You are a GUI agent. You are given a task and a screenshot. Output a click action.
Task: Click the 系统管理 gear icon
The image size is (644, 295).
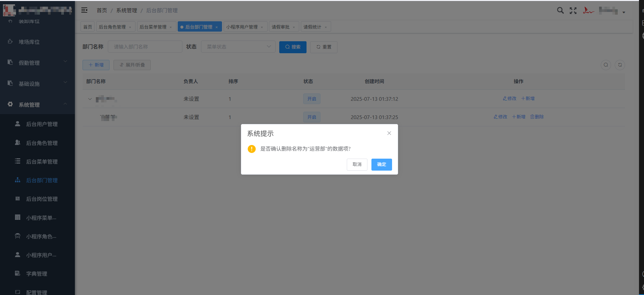[x=10, y=104]
